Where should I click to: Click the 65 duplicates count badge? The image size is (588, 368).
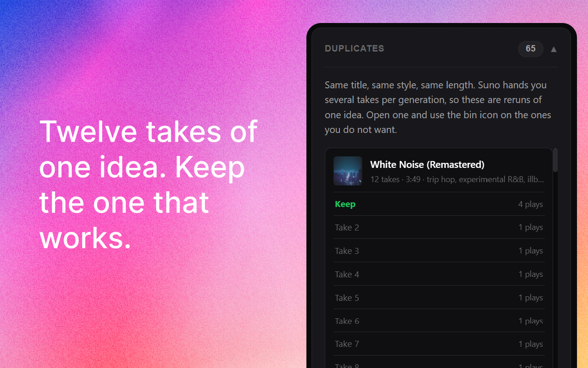531,49
